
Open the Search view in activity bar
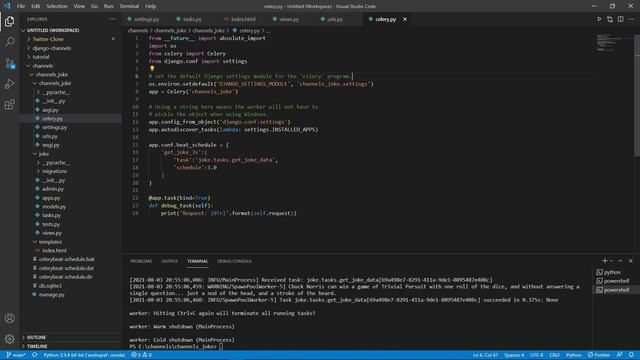coord(9,42)
